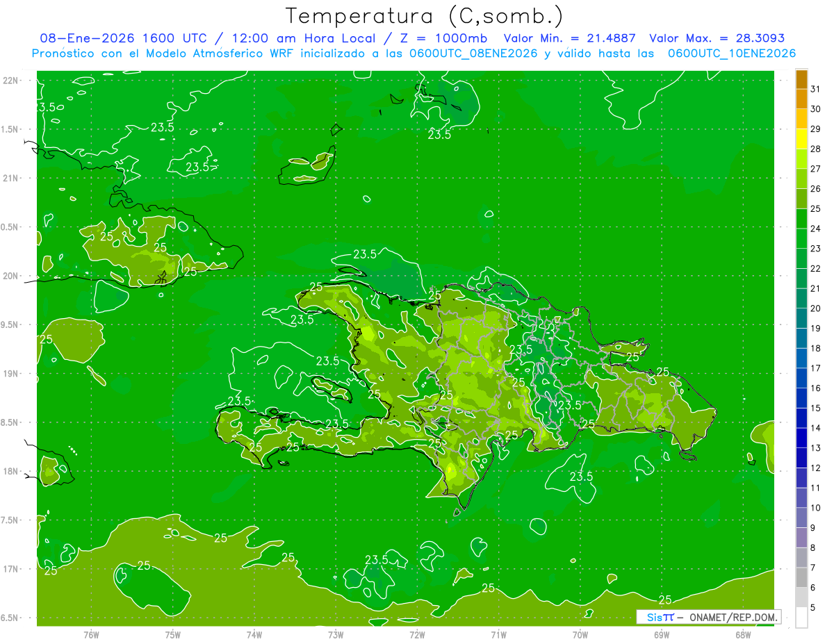Click the '5' colorbar legend value
This screenshot has height=644, width=834.
813,608
